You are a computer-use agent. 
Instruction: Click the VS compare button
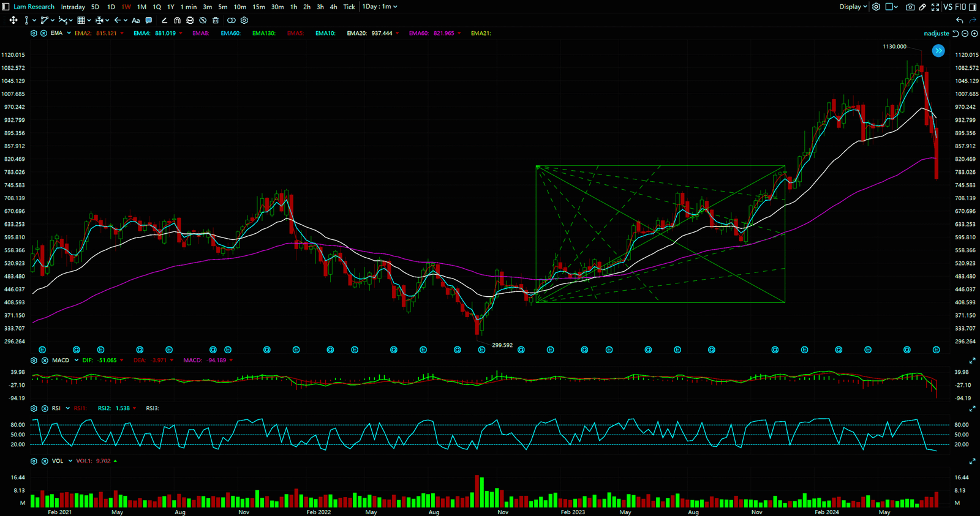point(948,7)
